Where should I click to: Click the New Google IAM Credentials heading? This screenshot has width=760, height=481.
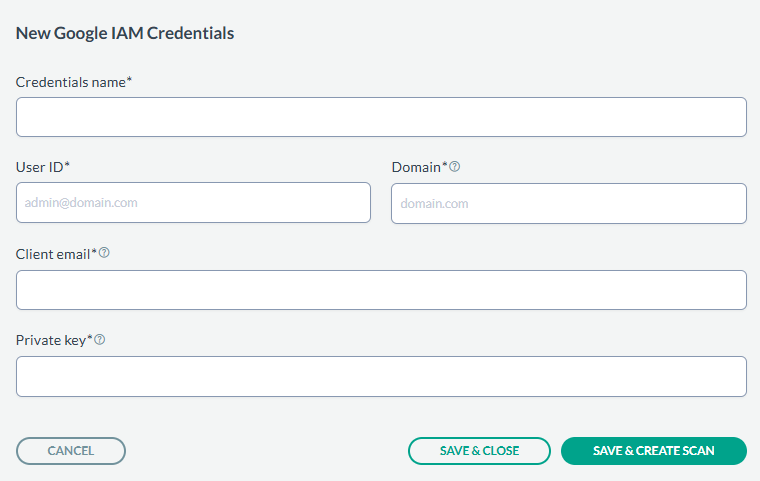tap(125, 33)
